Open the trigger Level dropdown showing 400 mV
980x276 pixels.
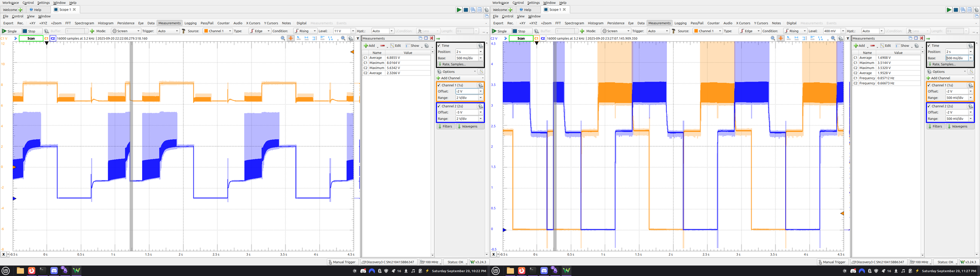tap(843, 31)
